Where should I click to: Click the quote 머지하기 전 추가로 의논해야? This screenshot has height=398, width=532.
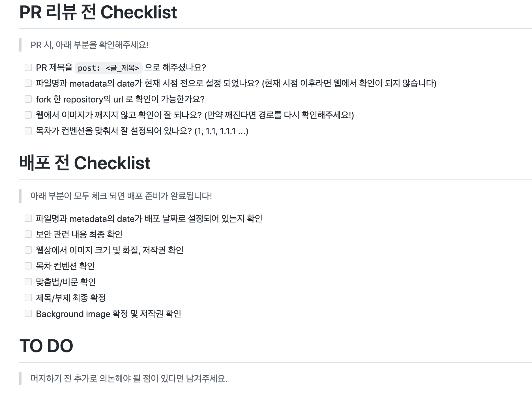tap(129, 378)
